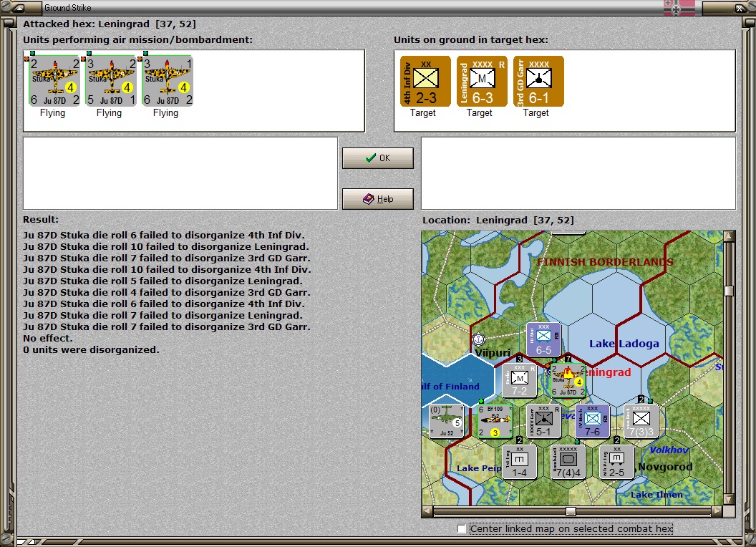This screenshot has height=547, width=756.
Task: Click 'Flying' label under first Stuka
Action: point(52,113)
